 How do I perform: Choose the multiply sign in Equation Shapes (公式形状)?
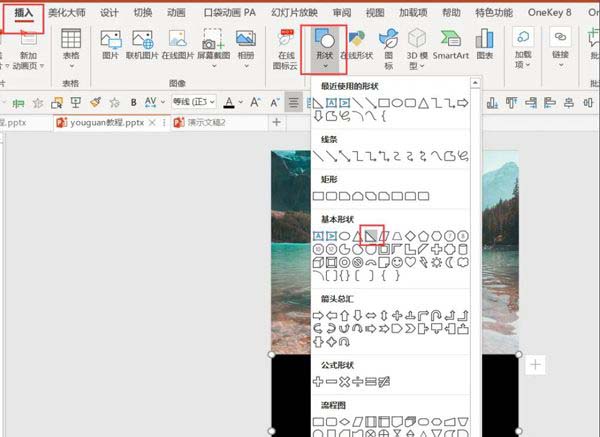[344, 382]
